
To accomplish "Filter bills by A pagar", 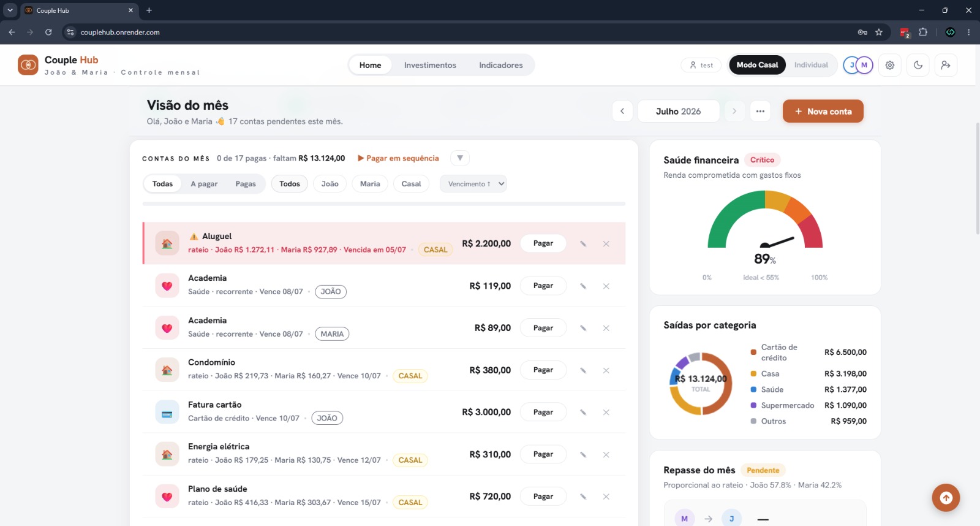I will [x=204, y=184].
